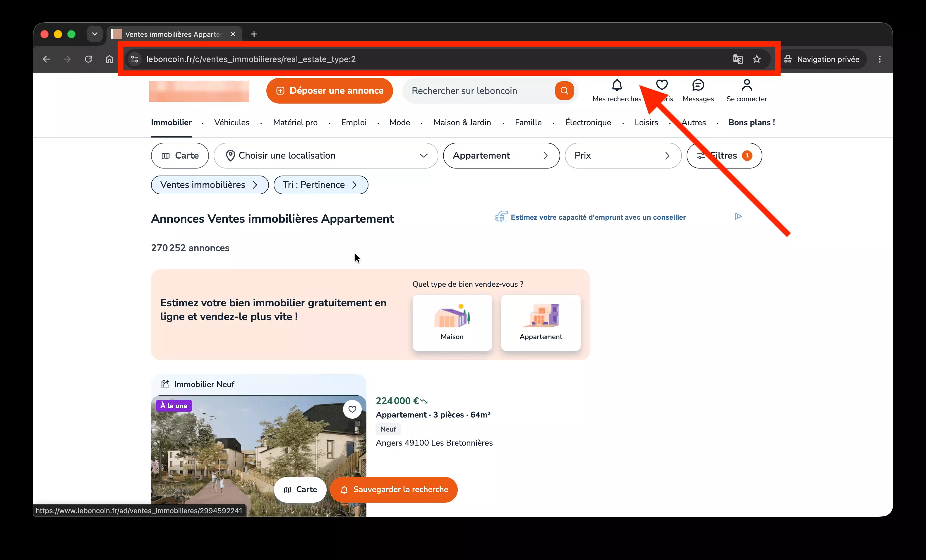Open the Emploi category
Viewport: 926px width, 560px height.
[x=354, y=122]
